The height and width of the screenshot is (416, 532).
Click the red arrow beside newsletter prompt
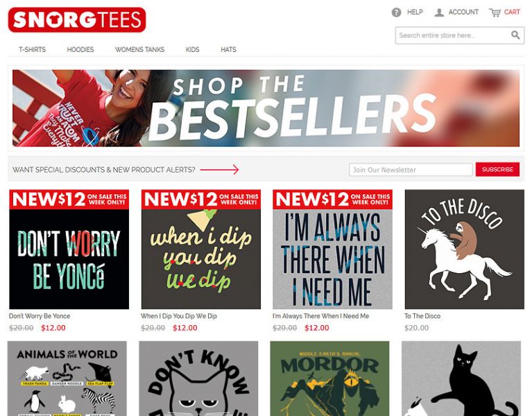click(x=219, y=169)
